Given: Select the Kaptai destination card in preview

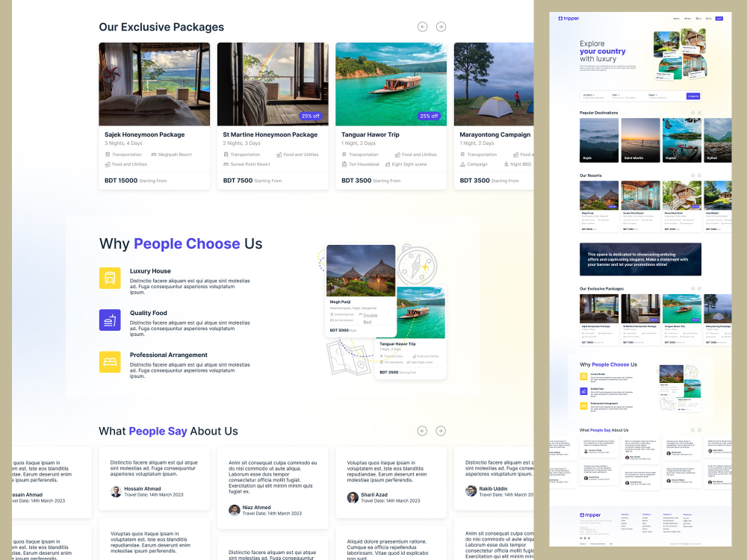Looking at the screenshot, I should 682,140.
